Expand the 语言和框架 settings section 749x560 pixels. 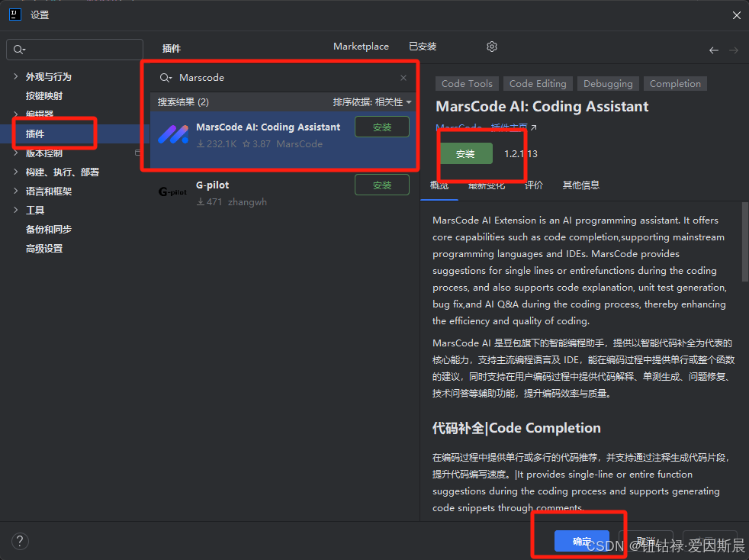click(16, 191)
